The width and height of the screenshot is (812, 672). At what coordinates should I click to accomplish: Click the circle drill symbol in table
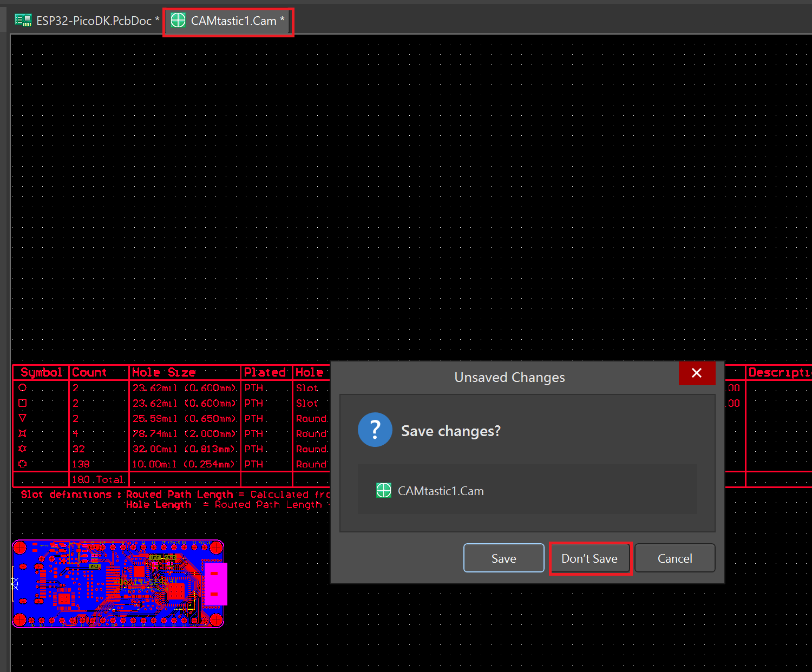point(22,388)
